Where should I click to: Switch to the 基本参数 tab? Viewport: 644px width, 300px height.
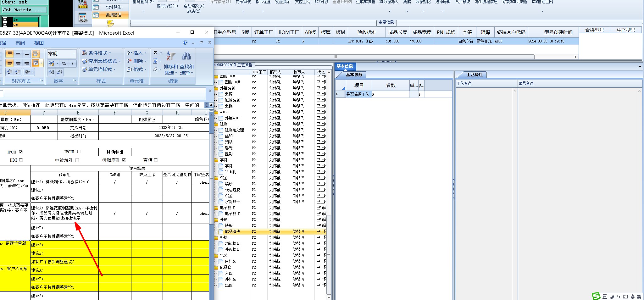(354, 75)
